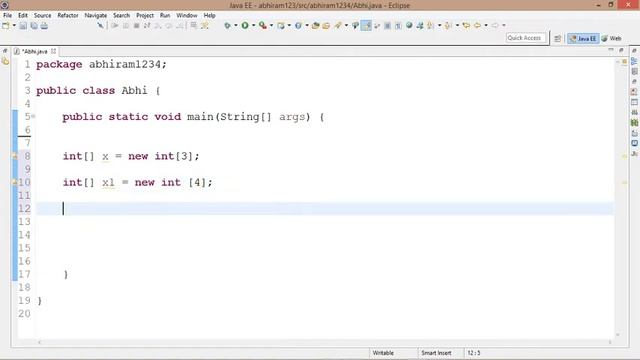Open the New file dropdown arrow

14,25
